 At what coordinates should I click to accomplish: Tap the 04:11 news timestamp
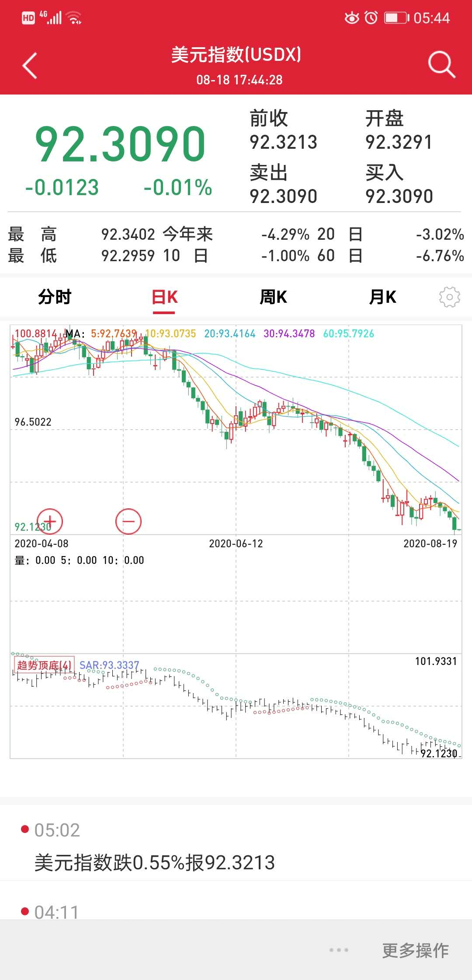57,912
